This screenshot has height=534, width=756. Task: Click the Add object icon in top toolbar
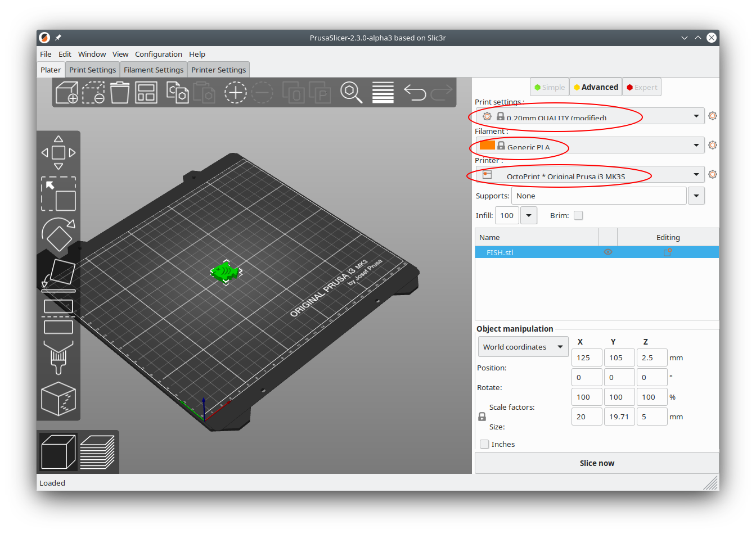point(66,93)
